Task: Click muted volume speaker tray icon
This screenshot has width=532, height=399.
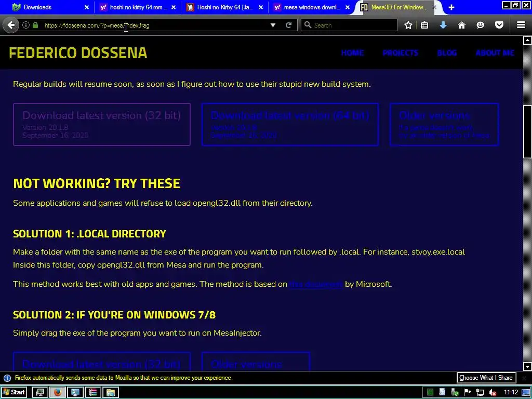Action: coord(493,393)
